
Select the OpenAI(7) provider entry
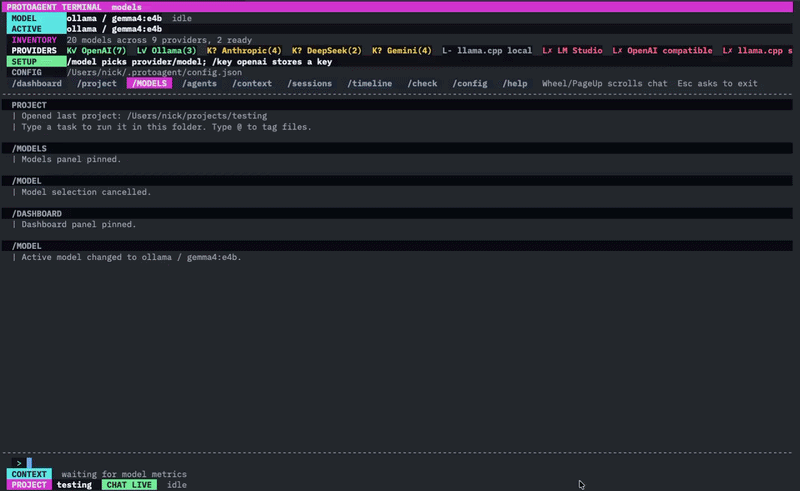pos(96,51)
